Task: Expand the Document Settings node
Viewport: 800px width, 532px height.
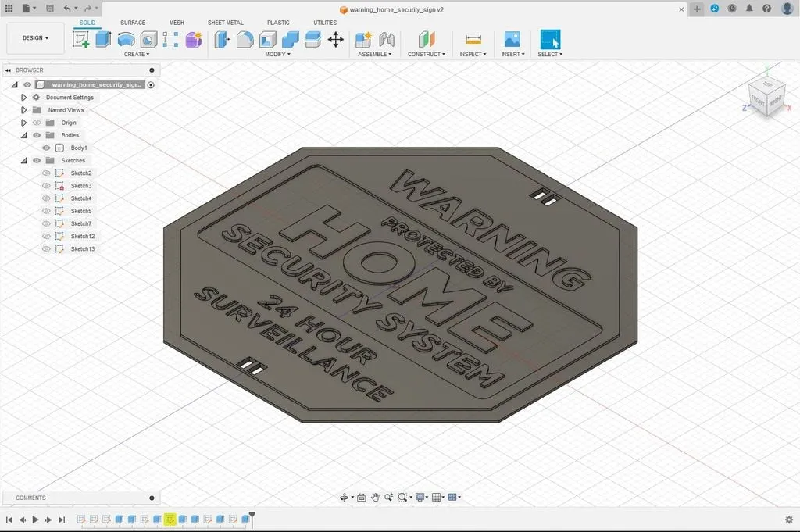Action: (23, 98)
